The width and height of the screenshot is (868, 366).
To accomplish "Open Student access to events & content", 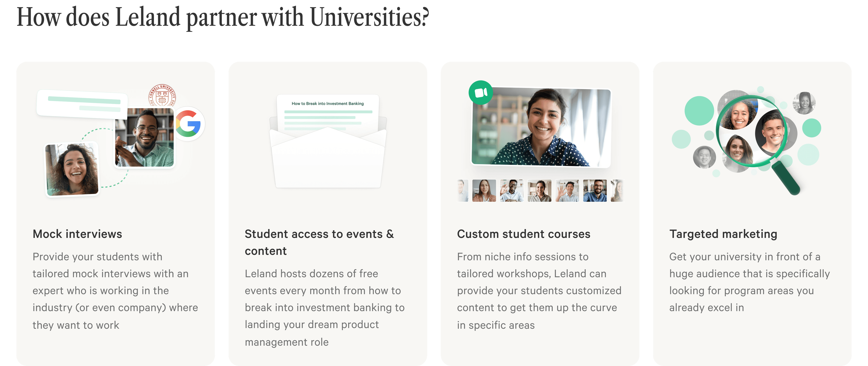I will coord(319,243).
